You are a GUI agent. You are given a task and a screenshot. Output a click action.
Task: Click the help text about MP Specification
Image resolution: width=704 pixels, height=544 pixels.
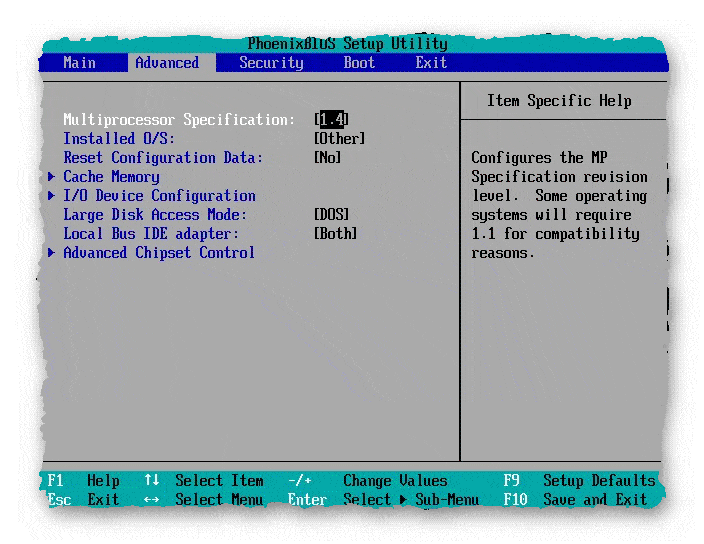559,205
